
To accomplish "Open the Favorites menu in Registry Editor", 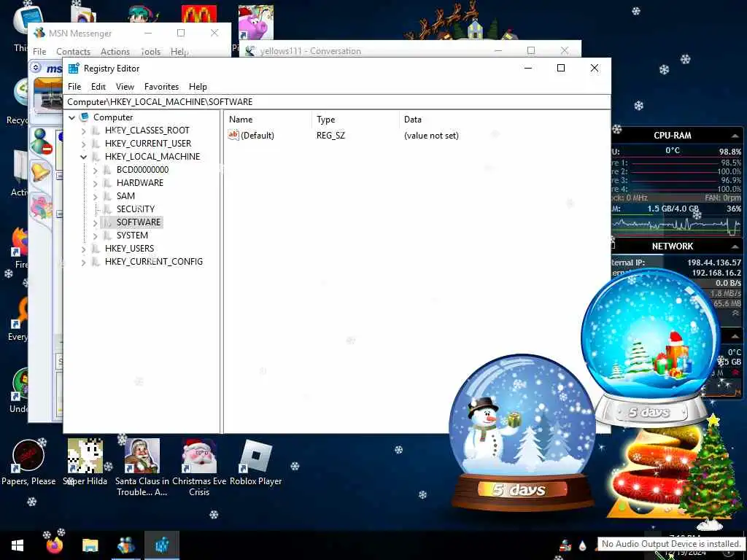I will 161,87.
